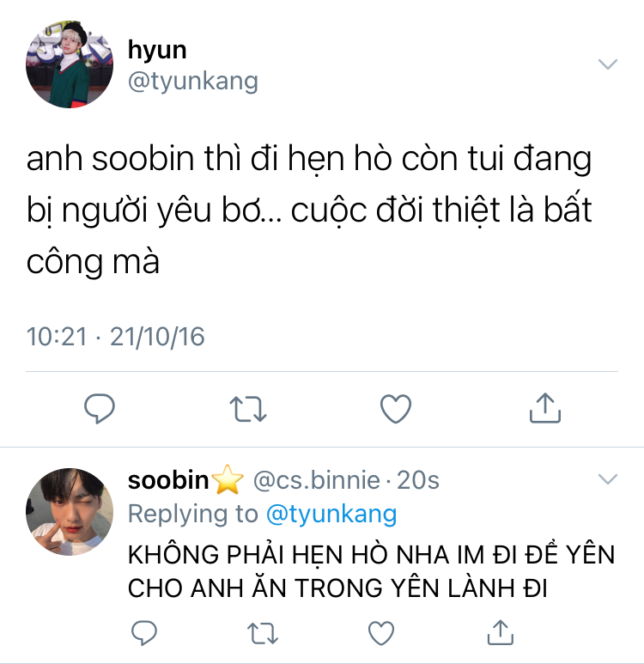Retweet hyun's main tweet
This screenshot has width=644, height=664.
248,409
